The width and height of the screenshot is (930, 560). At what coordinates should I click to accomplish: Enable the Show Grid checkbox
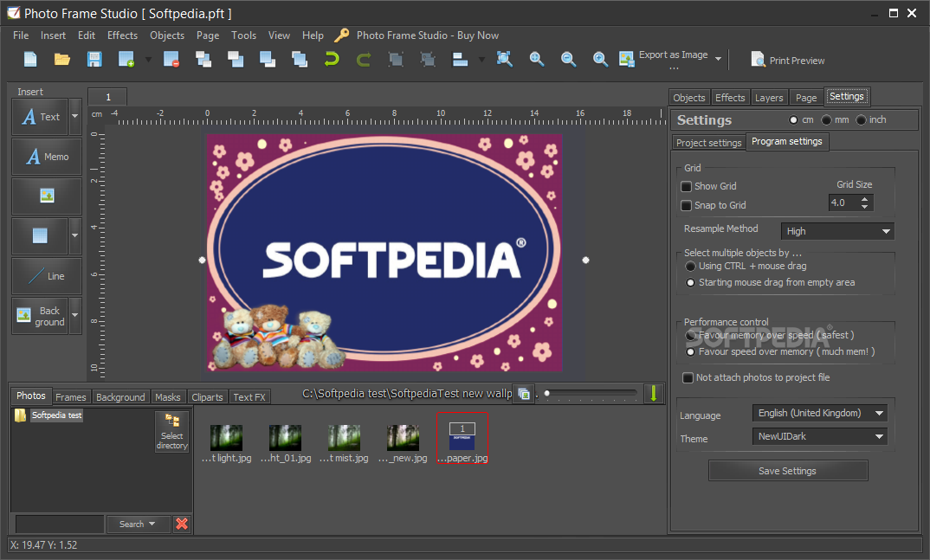point(686,187)
